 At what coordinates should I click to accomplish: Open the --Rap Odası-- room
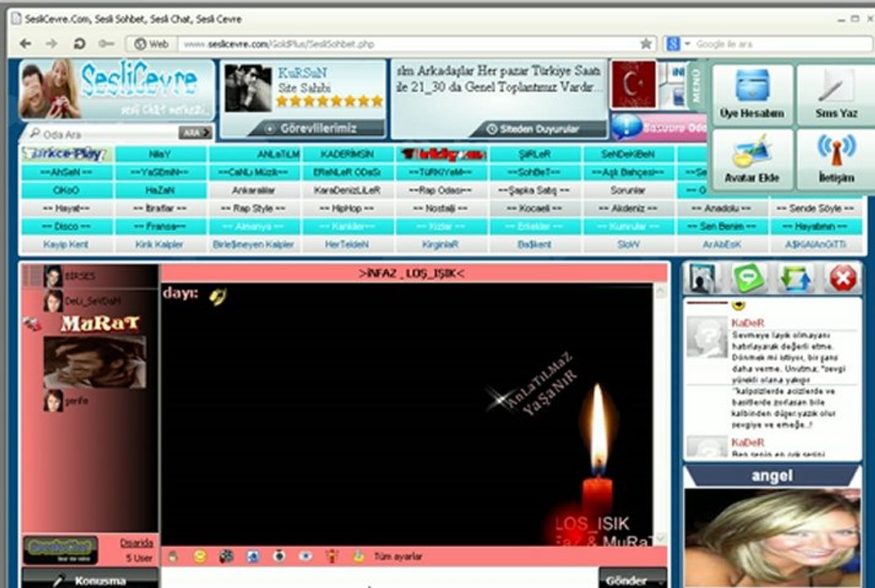[x=440, y=190]
